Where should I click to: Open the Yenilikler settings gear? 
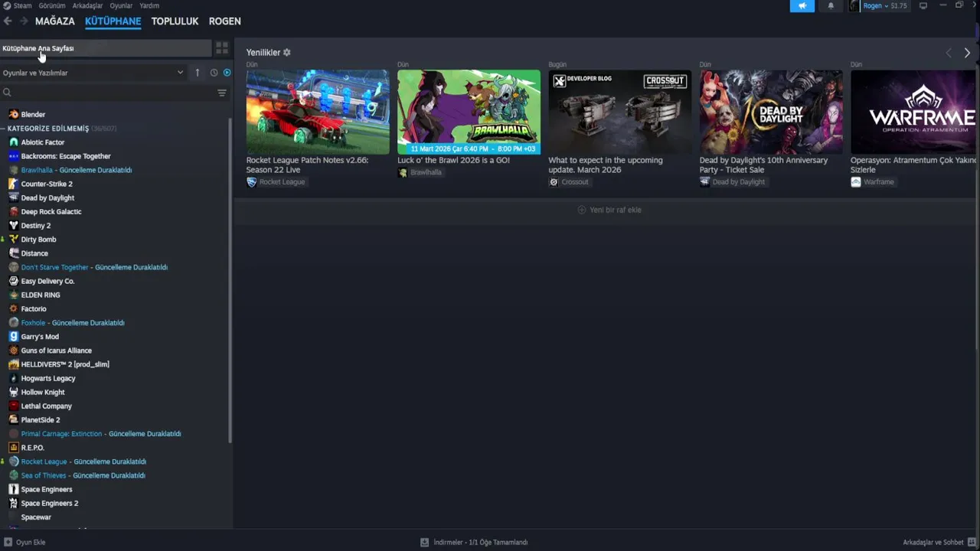coord(287,53)
